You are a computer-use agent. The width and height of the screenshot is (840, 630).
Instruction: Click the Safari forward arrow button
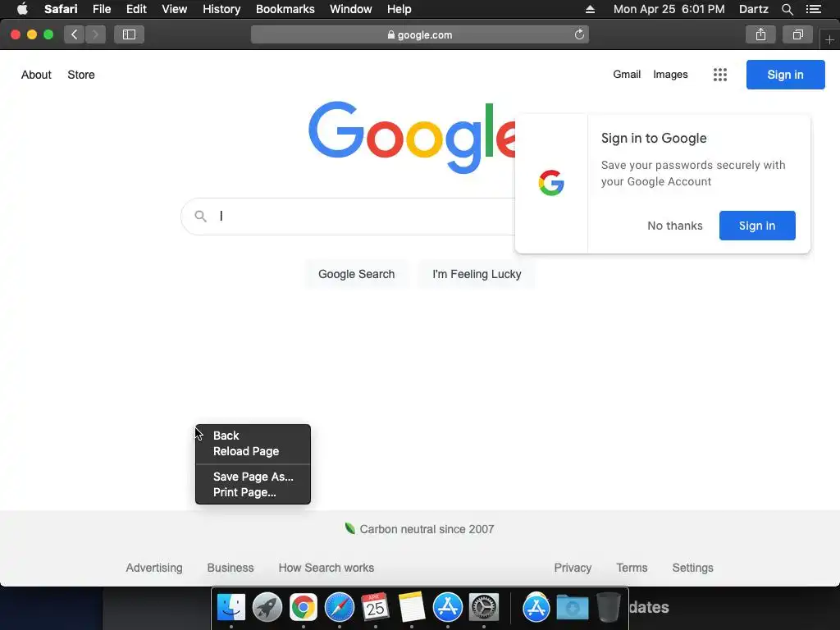pos(95,34)
